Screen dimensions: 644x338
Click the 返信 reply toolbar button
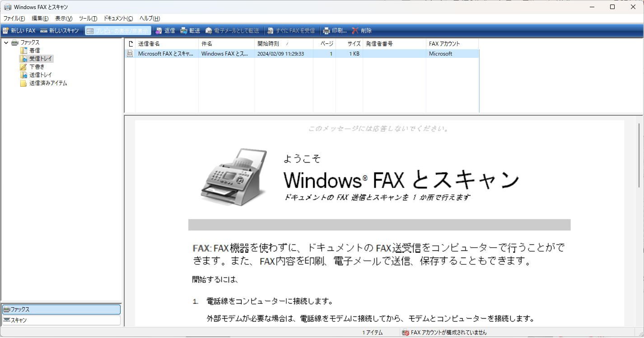point(165,31)
